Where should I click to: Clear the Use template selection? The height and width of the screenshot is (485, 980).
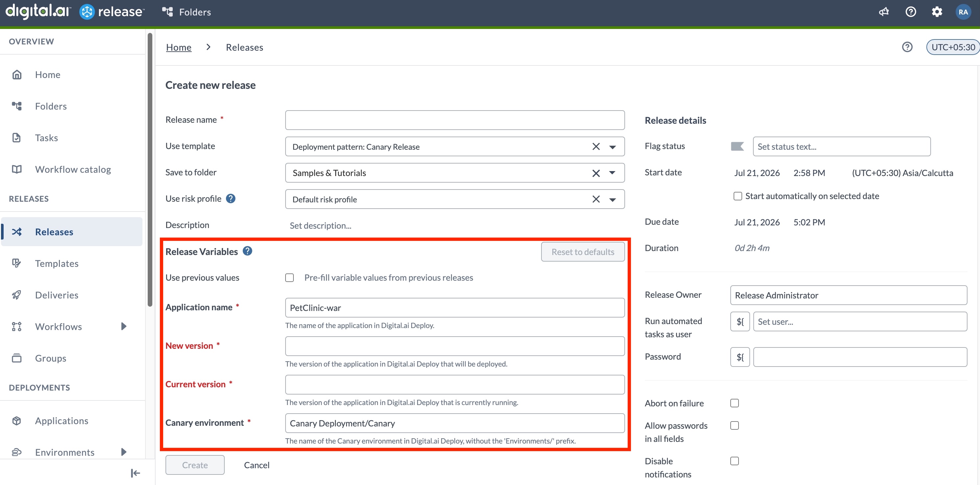coord(596,146)
